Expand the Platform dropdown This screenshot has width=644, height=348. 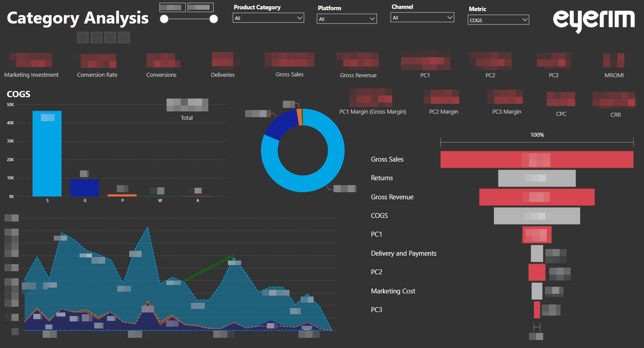click(x=347, y=19)
